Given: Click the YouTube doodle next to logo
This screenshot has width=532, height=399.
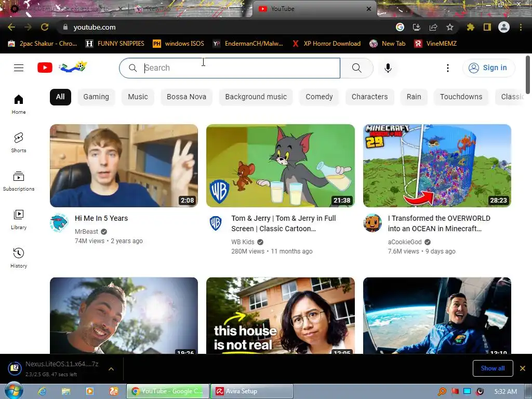Looking at the screenshot, I should pos(73,67).
